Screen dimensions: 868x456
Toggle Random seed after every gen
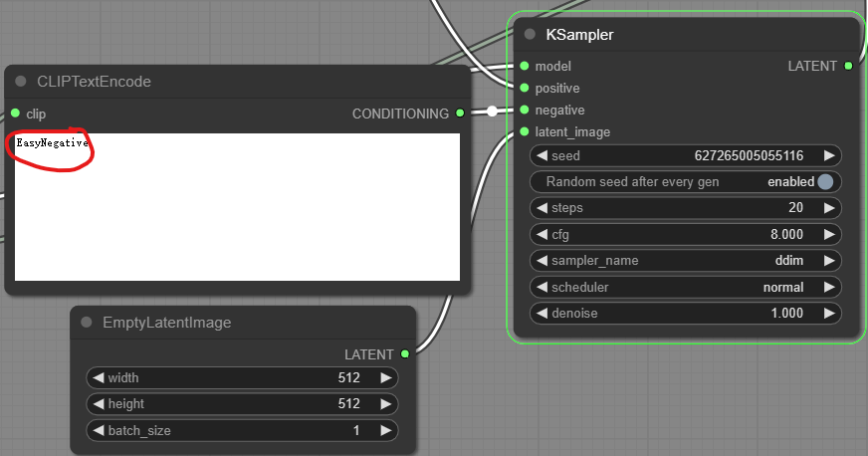[x=824, y=182]
